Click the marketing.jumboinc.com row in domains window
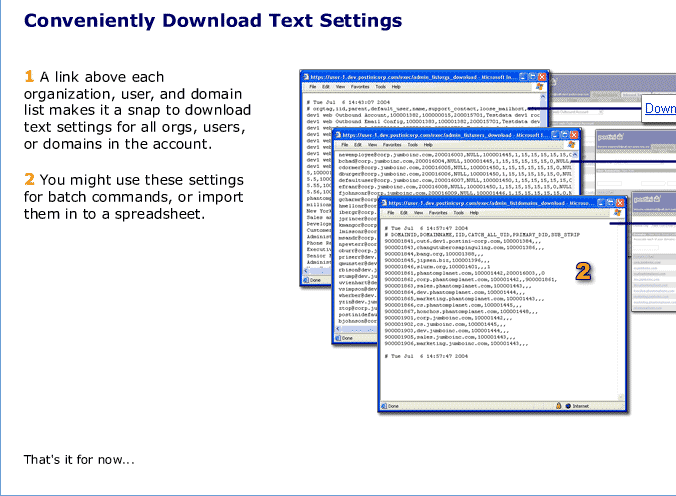Viewport: 676px width, 496px height. (456, 344)
